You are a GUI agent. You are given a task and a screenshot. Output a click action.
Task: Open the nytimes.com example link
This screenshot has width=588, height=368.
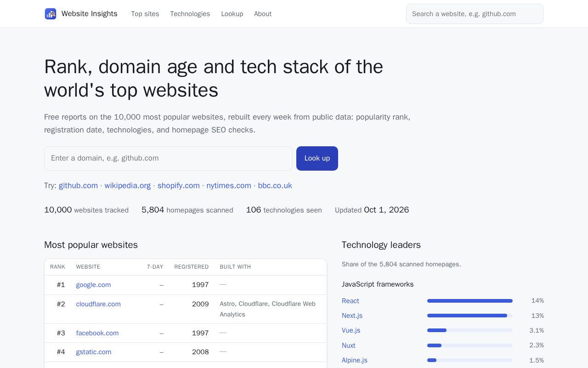point(229,185)
